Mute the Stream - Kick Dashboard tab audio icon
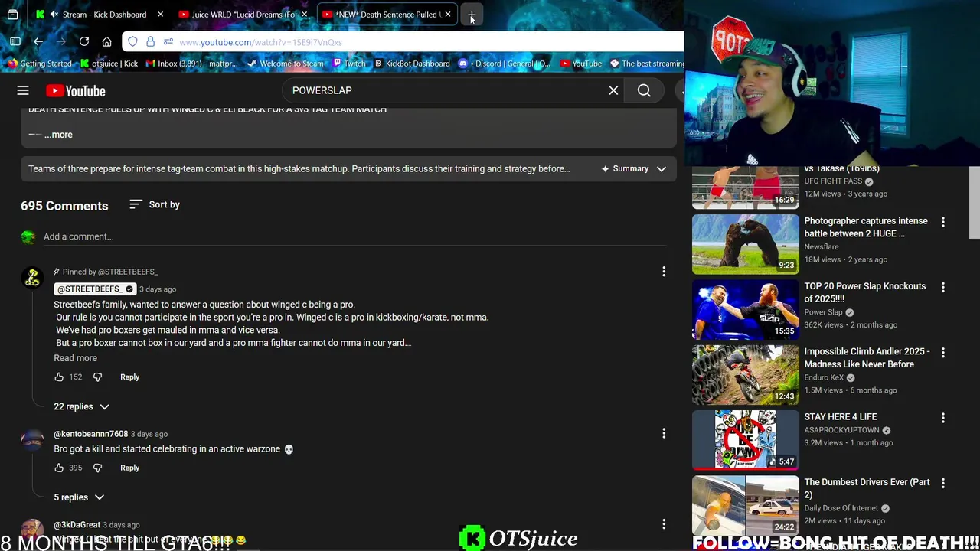This screenshot has height=551, width=980. [x=54, y=15]
